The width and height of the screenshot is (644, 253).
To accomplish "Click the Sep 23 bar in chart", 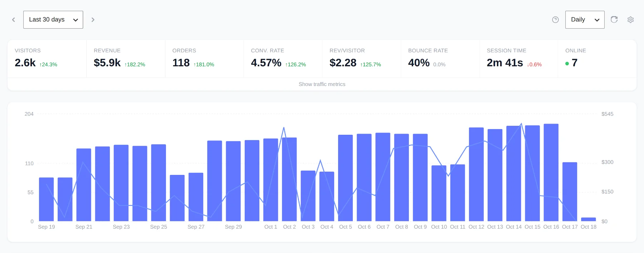I will point(121,183).
